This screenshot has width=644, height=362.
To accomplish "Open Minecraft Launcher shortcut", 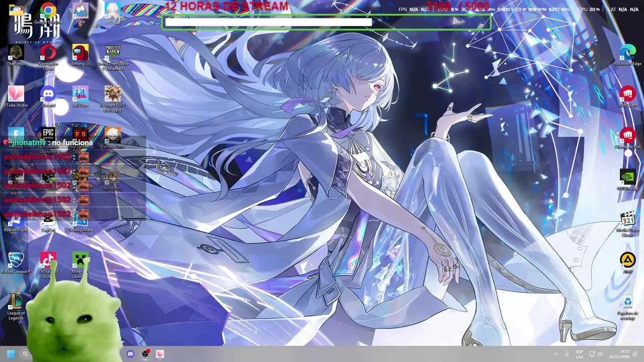I will tap(80, 265).
